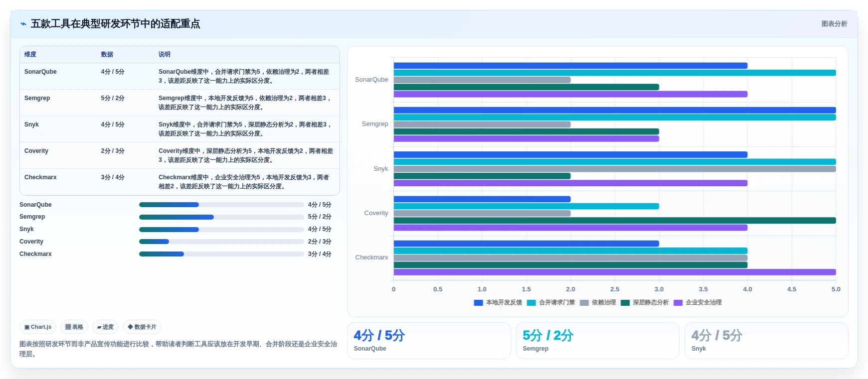Screen dimensions: 868x379
Task: Click the Snyk progress bar
Action: [221, 230]
